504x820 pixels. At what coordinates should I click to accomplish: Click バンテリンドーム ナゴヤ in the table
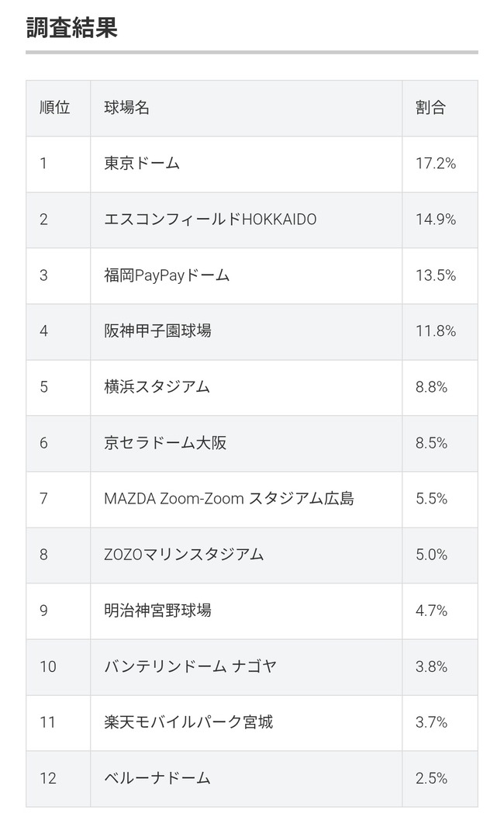click(190, 666)
